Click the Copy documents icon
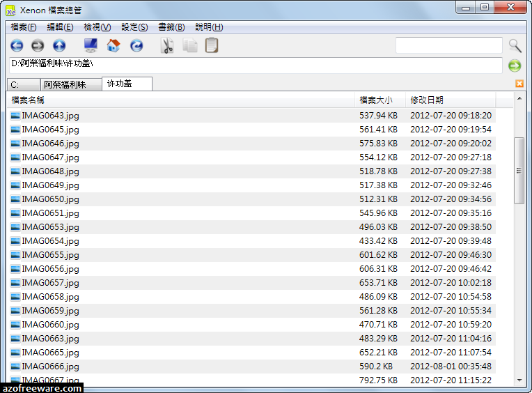The width and height of the screenshot is (532, 393). (x=189, y=45)
